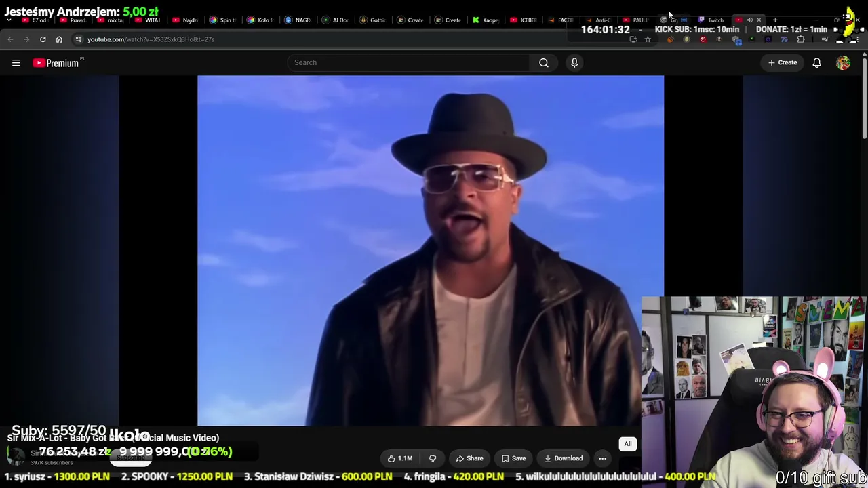Open the media control toolbar icon
868x488 pixels.
[825, 39]
